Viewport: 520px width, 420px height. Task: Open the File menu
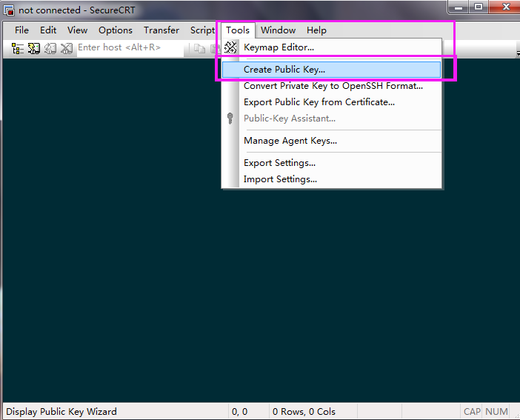pyautogui.click(x=22, y=30)
